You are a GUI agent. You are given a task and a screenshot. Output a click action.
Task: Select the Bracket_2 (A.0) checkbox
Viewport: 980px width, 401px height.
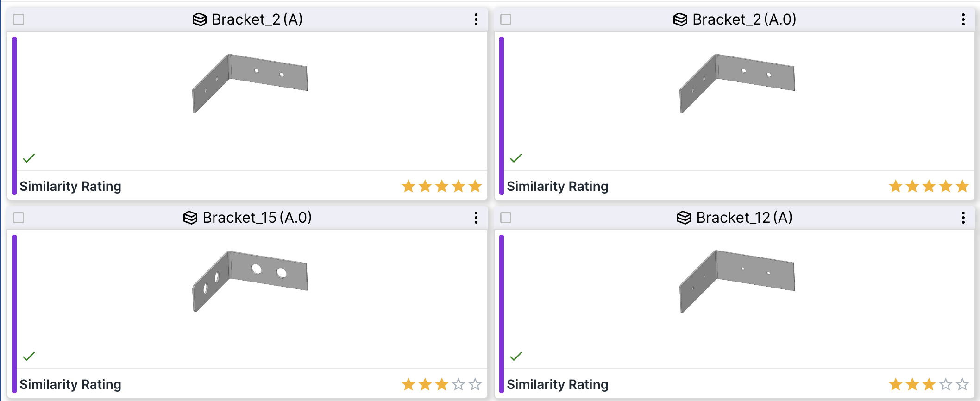coord(506,19)
